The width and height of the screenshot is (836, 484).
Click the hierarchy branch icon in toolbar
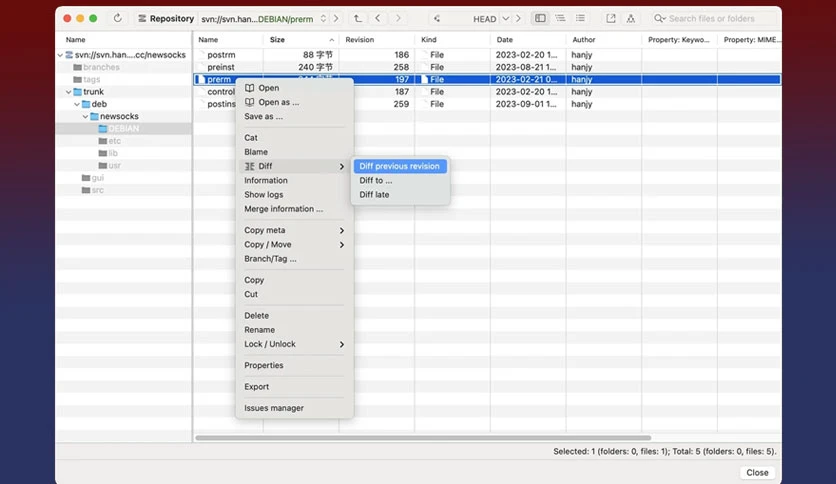[631, 19]
